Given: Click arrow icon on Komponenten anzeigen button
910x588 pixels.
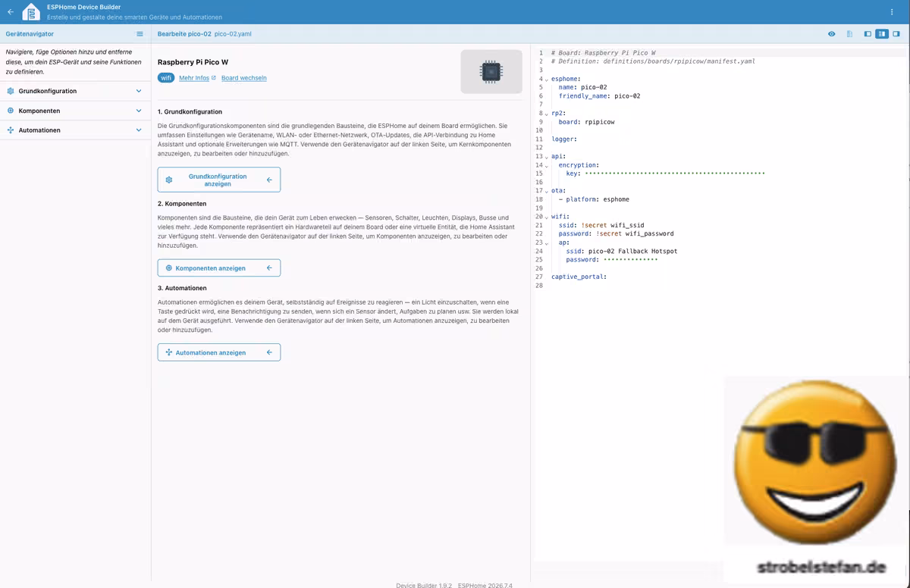Looking at the screenshot, I should point(269,267).
